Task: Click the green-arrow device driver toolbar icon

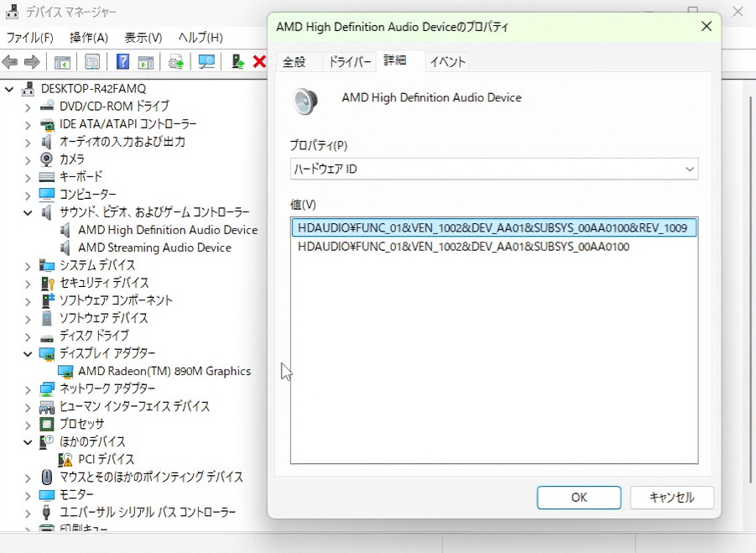Action: (237, 62)
